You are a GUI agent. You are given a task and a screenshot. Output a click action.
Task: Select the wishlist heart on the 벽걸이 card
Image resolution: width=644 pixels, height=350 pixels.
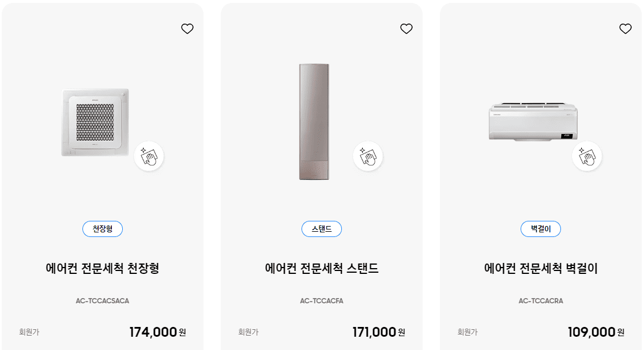point(625,28)
